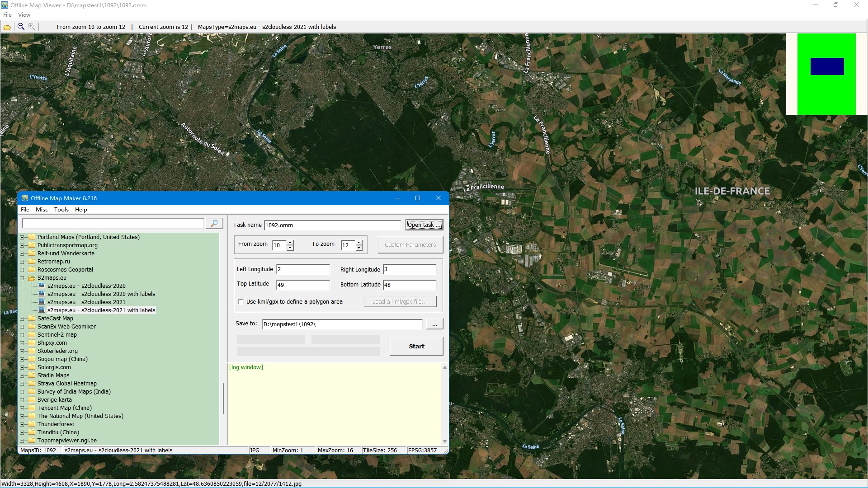Click the Right Longitude input field
868x488 pixels.
click(410, 269)
